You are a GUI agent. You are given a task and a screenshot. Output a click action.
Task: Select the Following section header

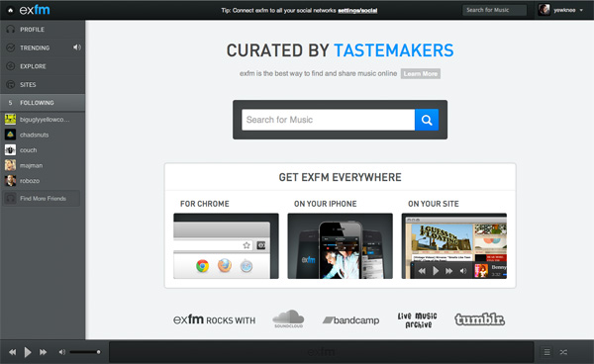coord(43,103)
